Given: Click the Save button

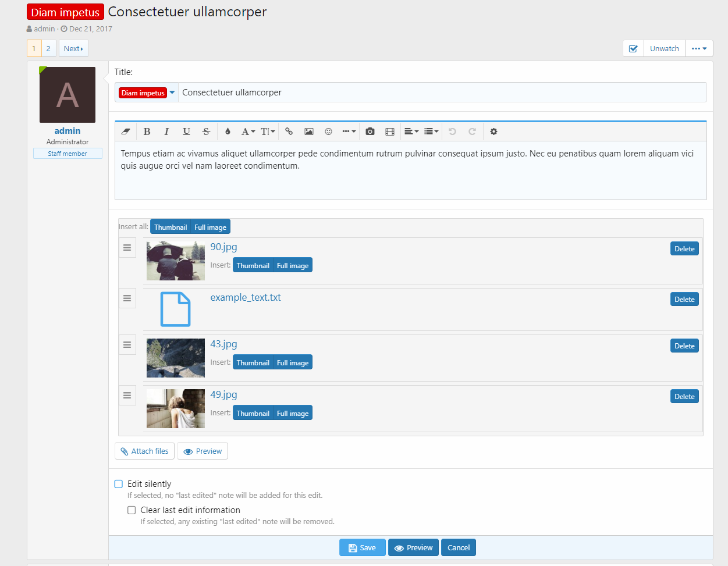Looking at the screenshot, I should pyautogui.click(x=362, y=548).
